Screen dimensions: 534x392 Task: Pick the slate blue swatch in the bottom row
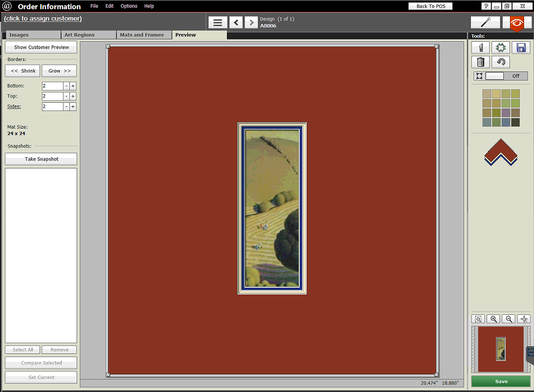coord(506,122)
